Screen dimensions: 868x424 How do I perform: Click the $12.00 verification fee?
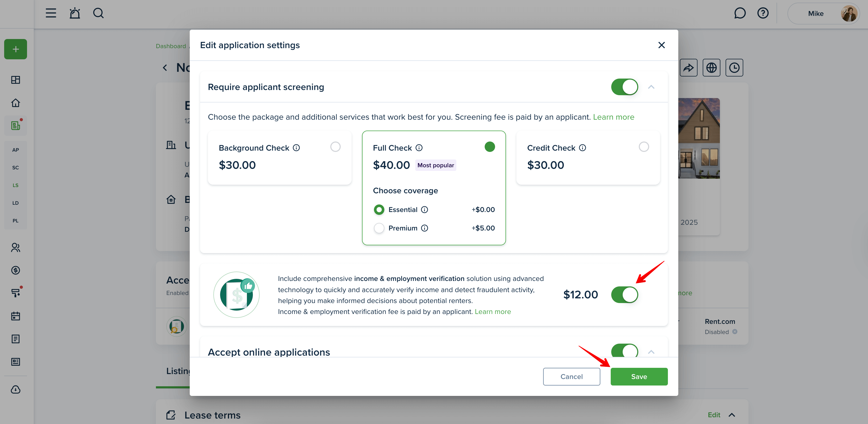pos(580,294)
